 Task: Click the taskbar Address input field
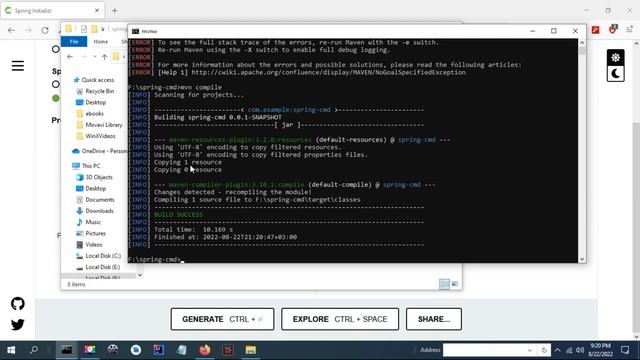tap(484, 350)
